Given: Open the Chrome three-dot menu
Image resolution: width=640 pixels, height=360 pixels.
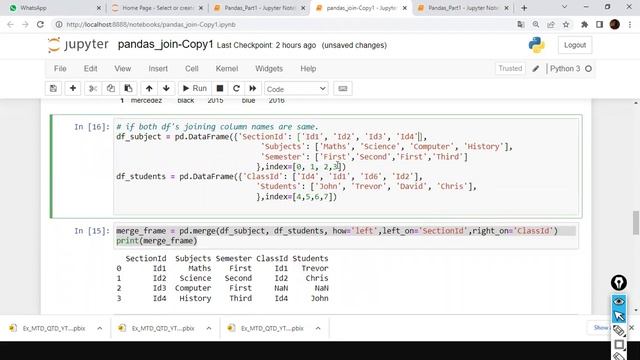Looking at the screenshot, I should (x=630, y=24).
